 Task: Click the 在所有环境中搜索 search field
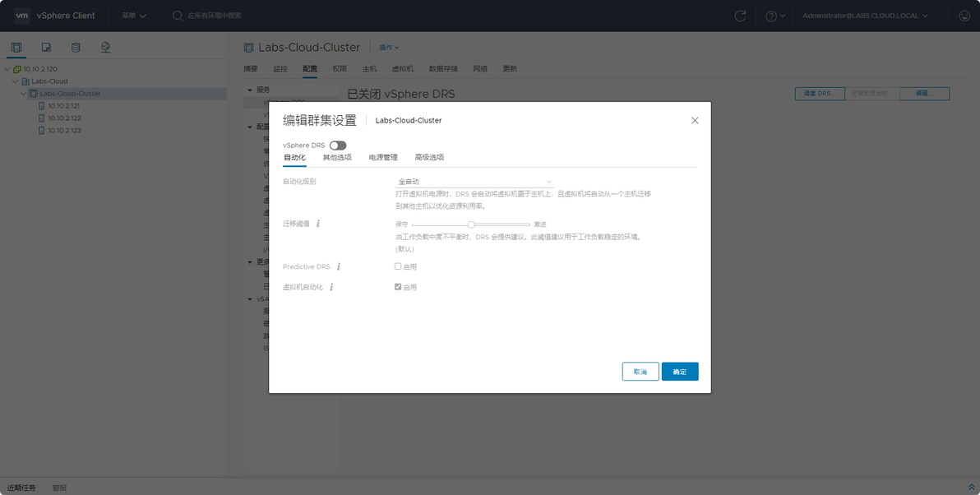tap(215, 16)
